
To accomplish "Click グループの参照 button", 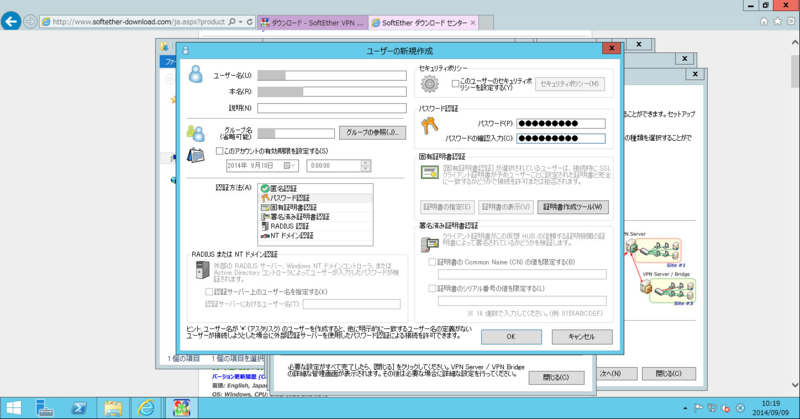I will tap(372, 133).
